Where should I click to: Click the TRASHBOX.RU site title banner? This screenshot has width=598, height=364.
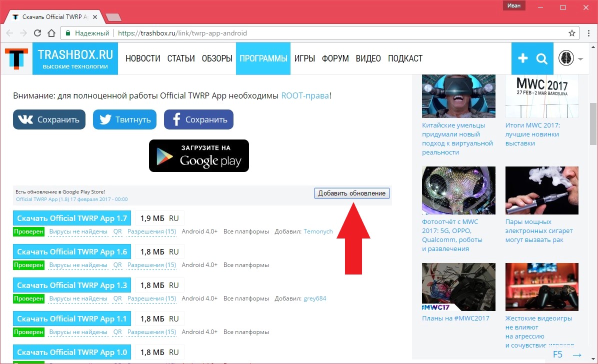click(75, 58)
